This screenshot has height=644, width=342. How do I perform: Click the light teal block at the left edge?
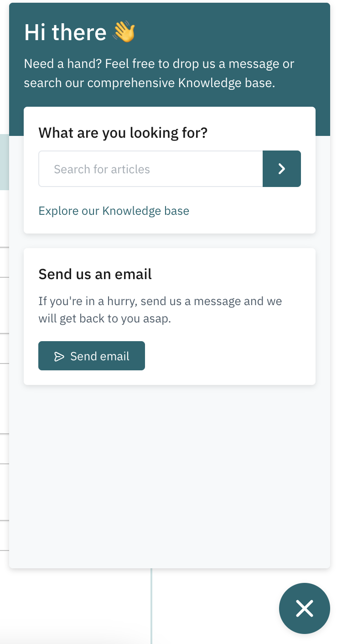[4, 162]
